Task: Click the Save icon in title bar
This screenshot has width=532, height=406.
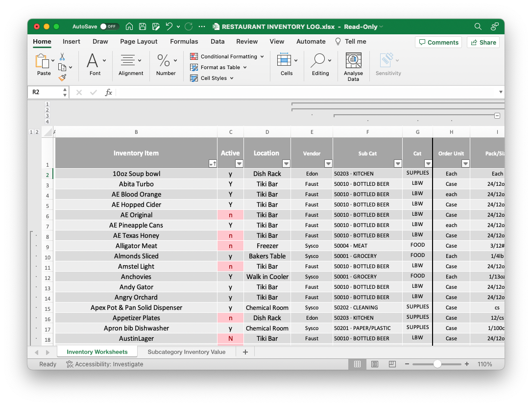Action: click(x=143, y=26)
